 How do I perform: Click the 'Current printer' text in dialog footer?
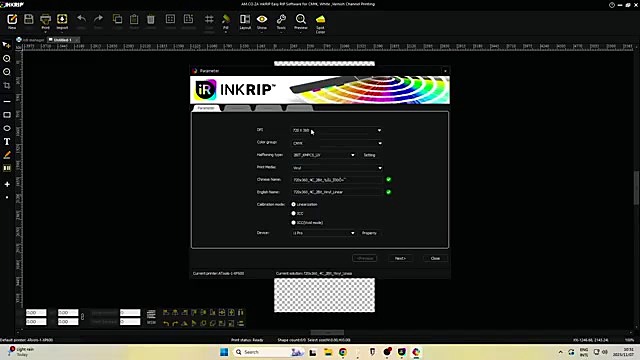click(218, 273)
